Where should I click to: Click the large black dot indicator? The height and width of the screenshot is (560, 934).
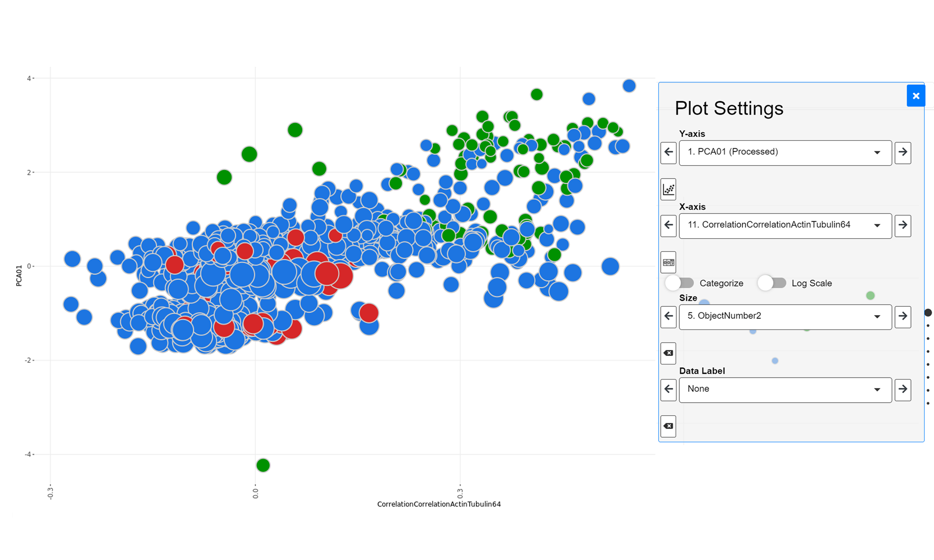click(x=928, y=312)
